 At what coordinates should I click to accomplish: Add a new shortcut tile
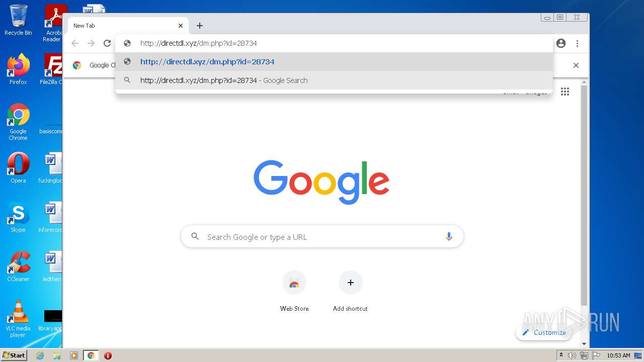[350, 292]
